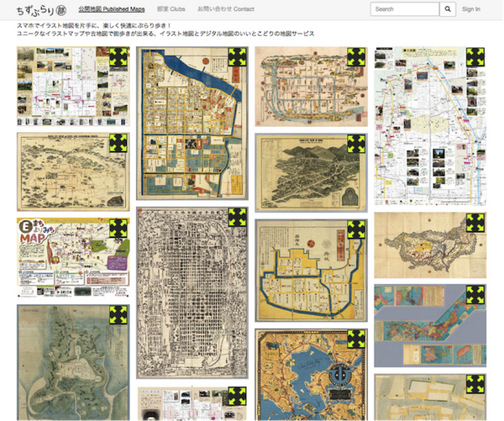Expand fullscreen on the green castle painting map
The width and height of the screenshot is (504, 421).
pyautogui.click(x=118, y=315)
